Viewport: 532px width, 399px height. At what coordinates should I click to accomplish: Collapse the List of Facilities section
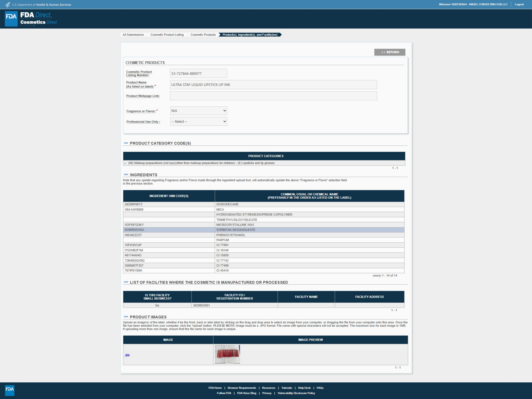[126, 282]
